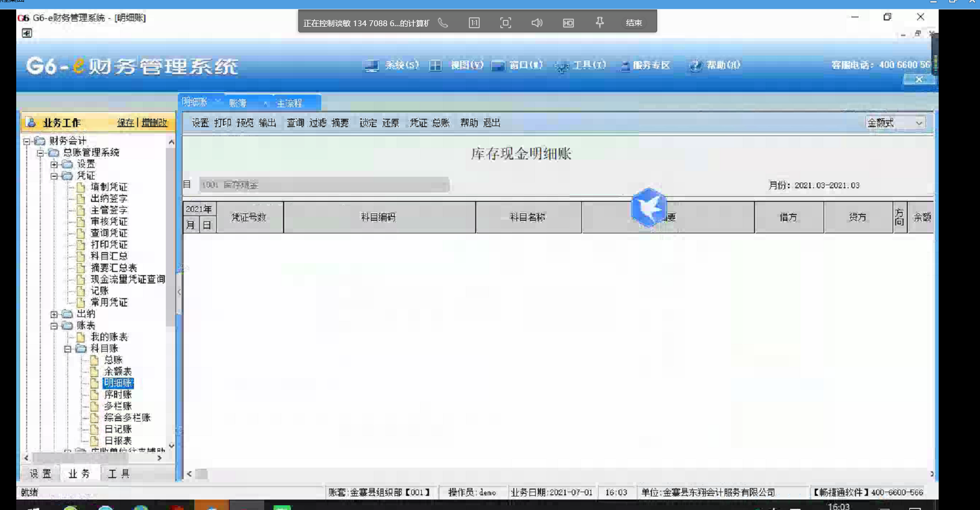Switch to the 明细账 tab

(x=195, y=102)
